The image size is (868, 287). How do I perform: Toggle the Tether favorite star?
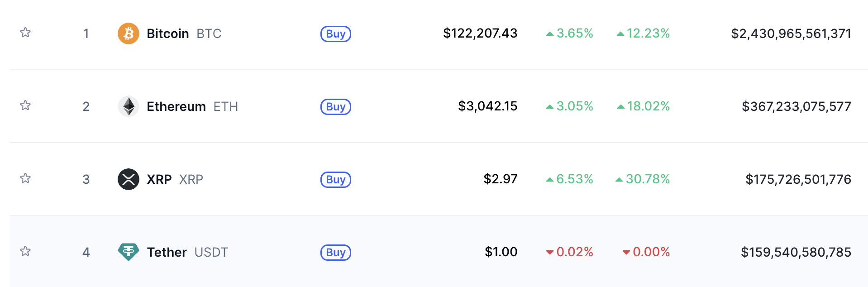(25, 251)
